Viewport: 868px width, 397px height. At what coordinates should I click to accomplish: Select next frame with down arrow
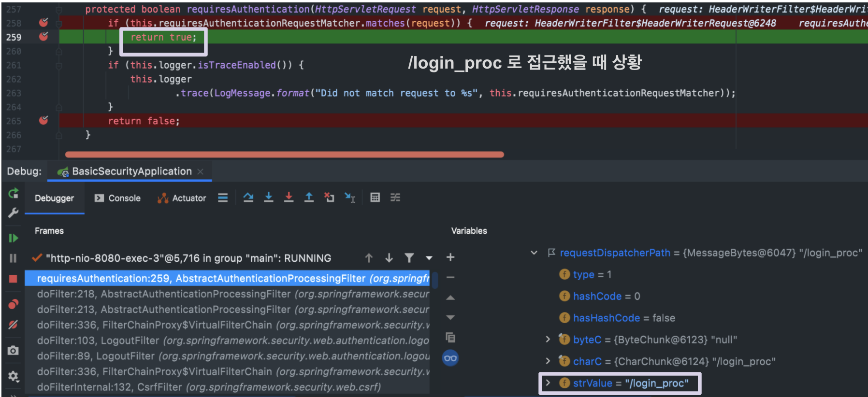point(389,258)
